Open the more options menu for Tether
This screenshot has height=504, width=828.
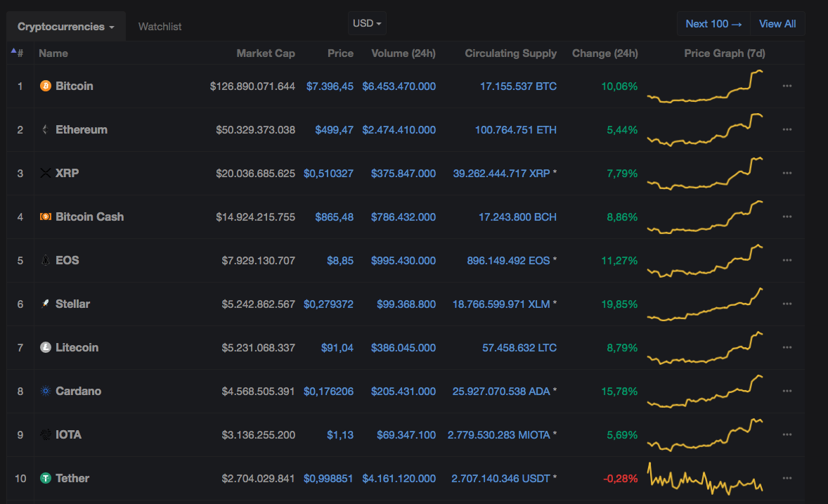pos(787,478)
